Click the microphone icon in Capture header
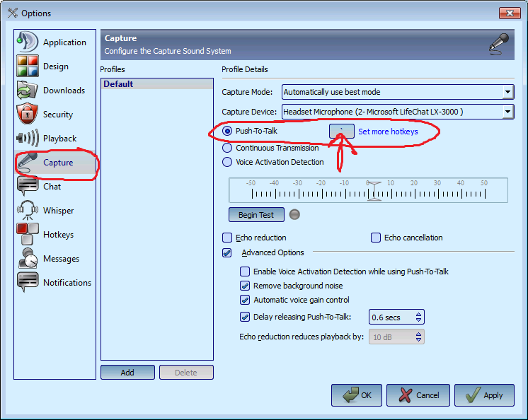 pyautogui.click(x=499, y=44)
